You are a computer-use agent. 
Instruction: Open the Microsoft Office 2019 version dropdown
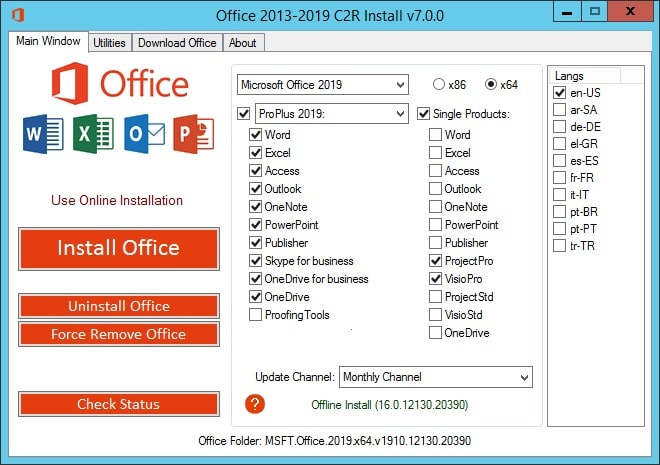pyautogui.click(x=322, y=84)
